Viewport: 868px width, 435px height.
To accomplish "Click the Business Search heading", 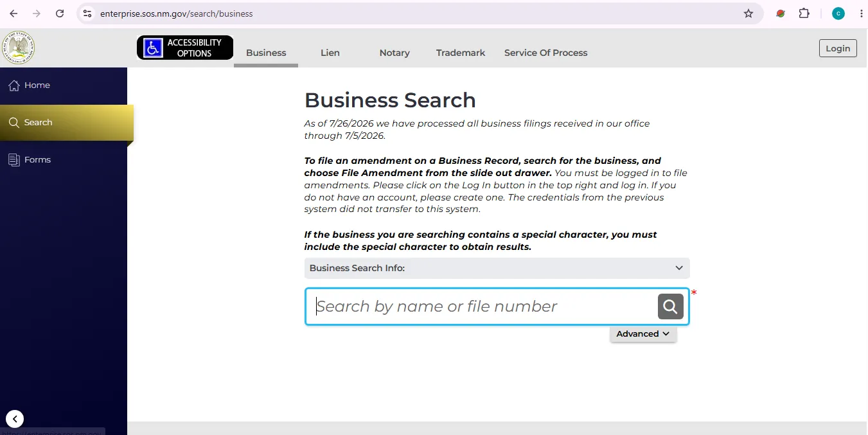I will pos(390,100).
